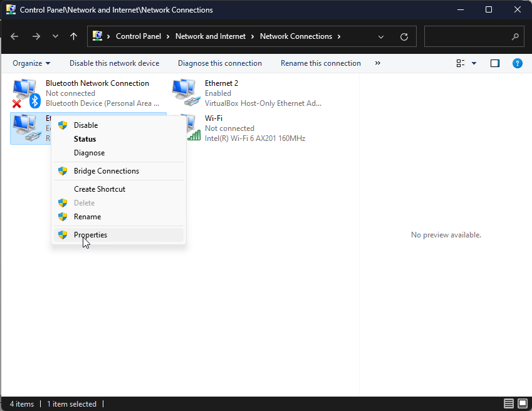532x411 pixels.
Task: Click the Bluetooth Network Connection icon
Action: tap(26, 93)
